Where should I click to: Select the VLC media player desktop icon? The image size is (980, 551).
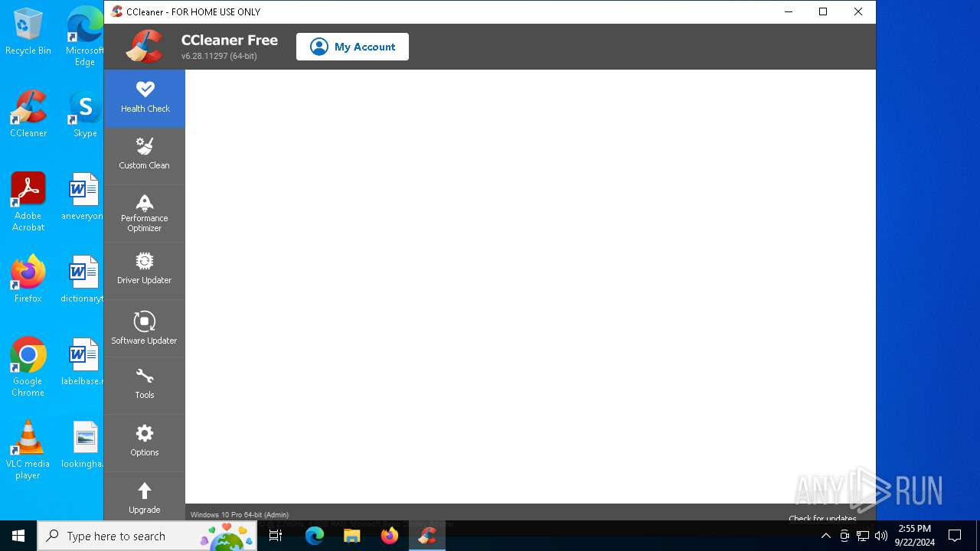pos(28,450)
